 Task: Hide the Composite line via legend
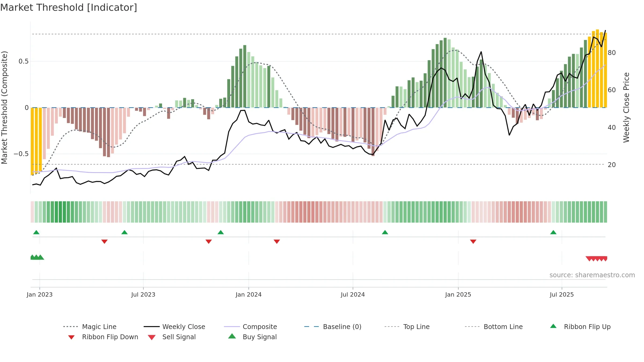tap(251, 327)
